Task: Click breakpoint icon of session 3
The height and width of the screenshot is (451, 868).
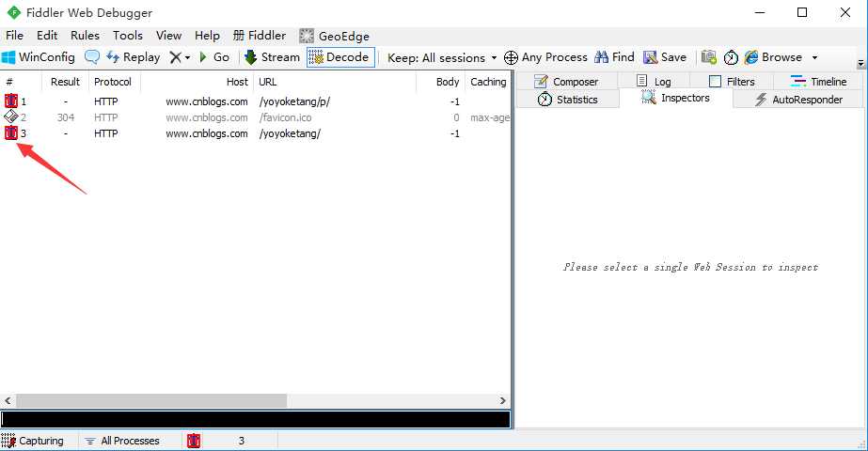Action: point(11,132)
